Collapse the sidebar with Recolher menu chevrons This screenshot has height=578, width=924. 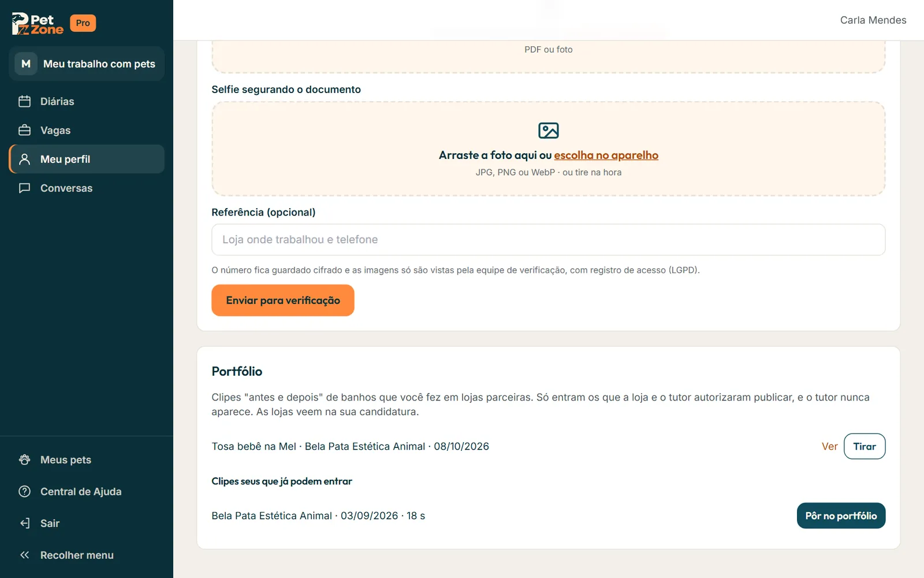coord(24,555)
